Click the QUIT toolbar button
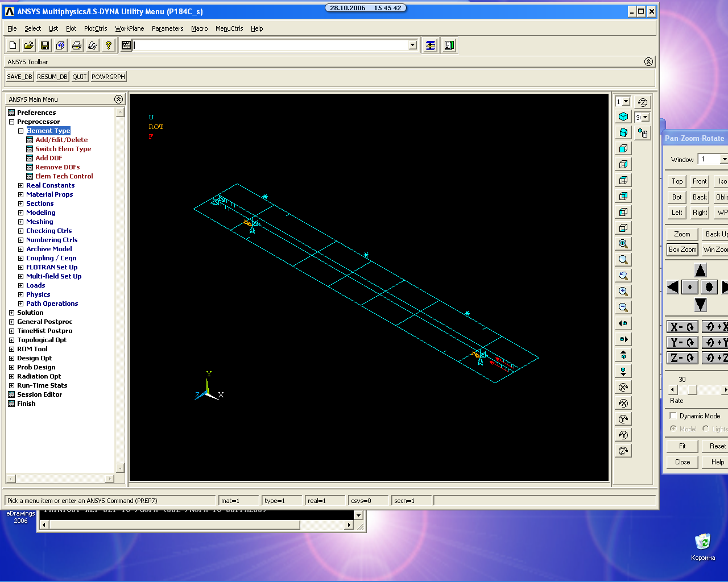Image resolution: width=728 pixels, height=582 pixels. (x=80, y=77)
